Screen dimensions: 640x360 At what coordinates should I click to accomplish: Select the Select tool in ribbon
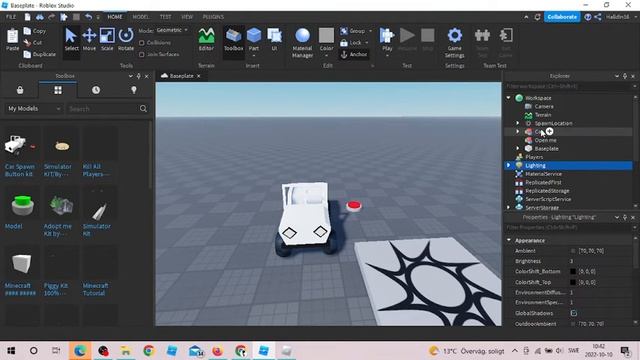click(x=71, y=40)
